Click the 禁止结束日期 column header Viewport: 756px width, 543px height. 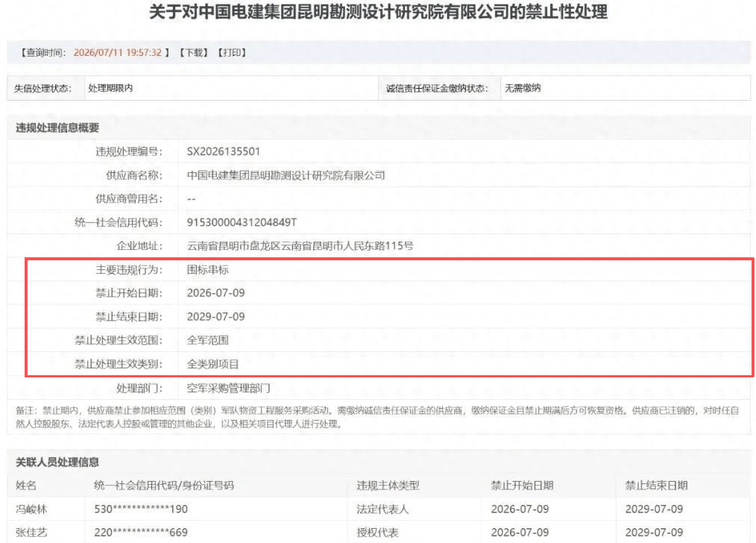tap(656, 486)
